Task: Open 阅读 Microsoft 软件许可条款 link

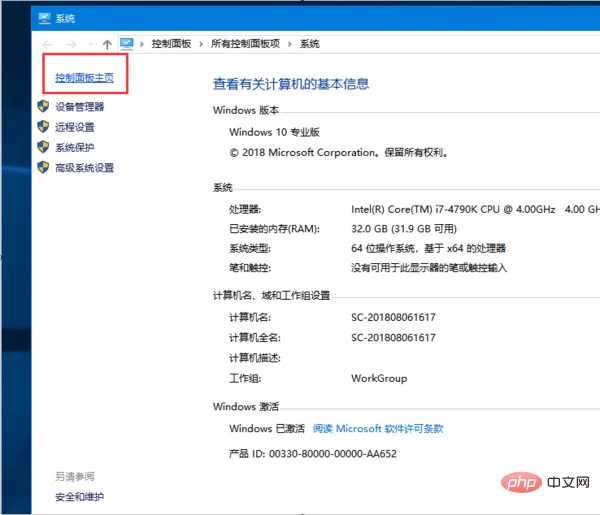Action: pyautogui.click(x=378, y=429)
